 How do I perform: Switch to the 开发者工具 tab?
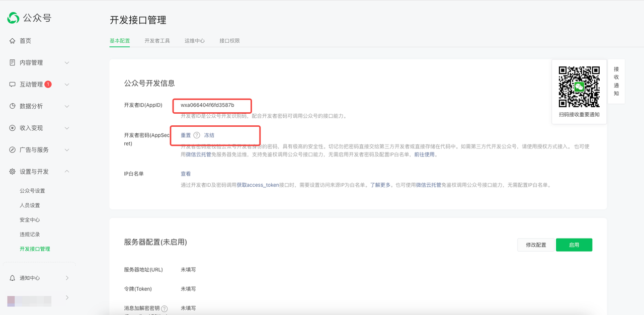click(157, 41)
